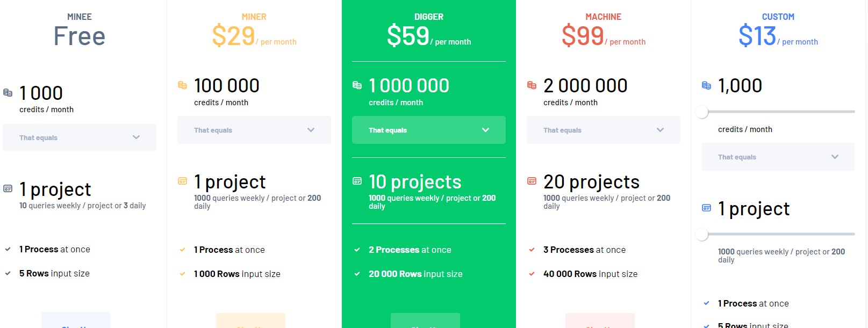Click the blue project icon in Custom plan

point(707,208)
